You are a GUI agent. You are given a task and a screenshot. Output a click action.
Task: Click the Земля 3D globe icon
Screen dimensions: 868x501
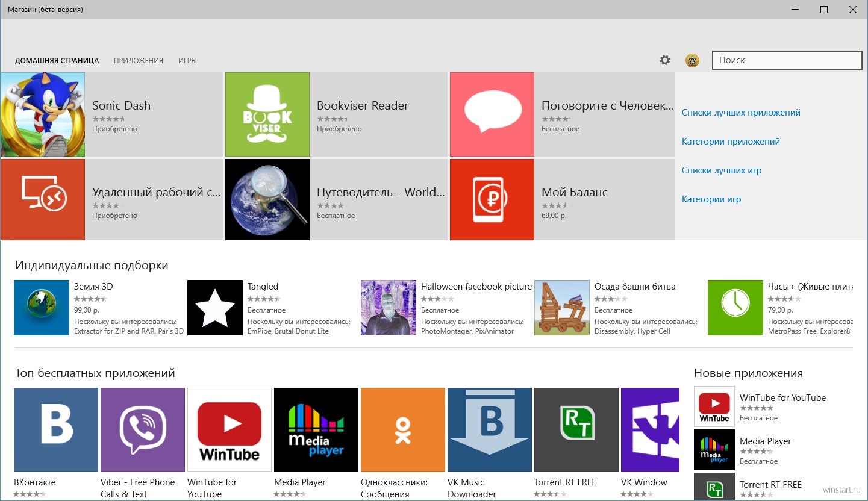click(x=42, y=308)
